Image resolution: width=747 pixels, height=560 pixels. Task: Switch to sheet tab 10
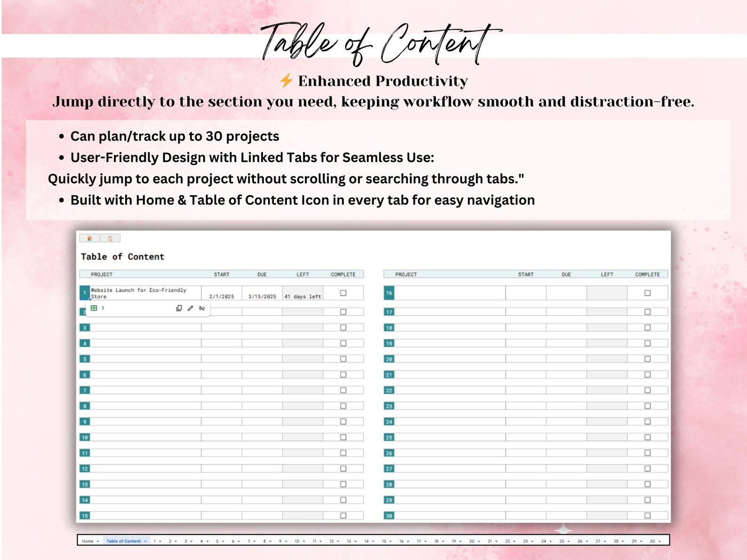pos(297,542)
